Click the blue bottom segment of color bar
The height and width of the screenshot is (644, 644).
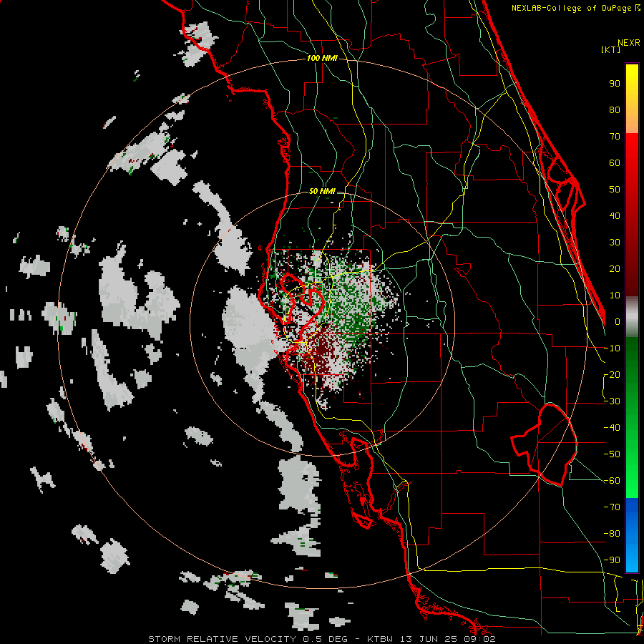pos(632,535)
